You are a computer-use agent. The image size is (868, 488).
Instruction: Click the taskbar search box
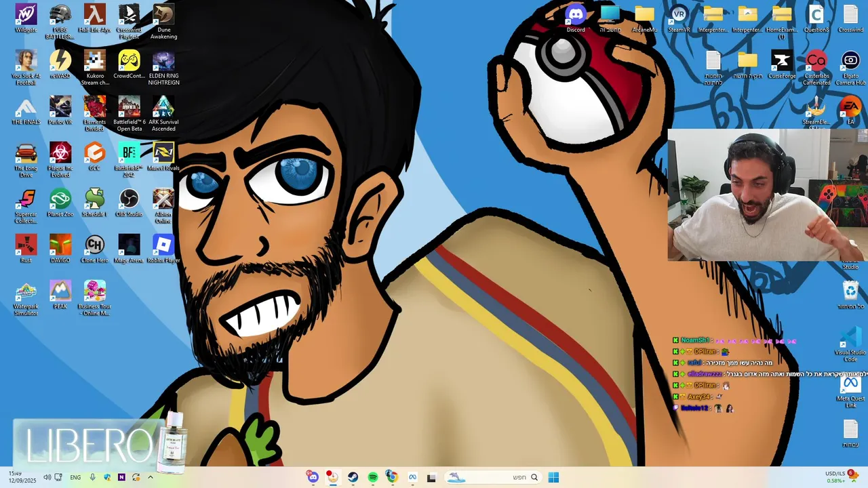[x=493, y=477]
